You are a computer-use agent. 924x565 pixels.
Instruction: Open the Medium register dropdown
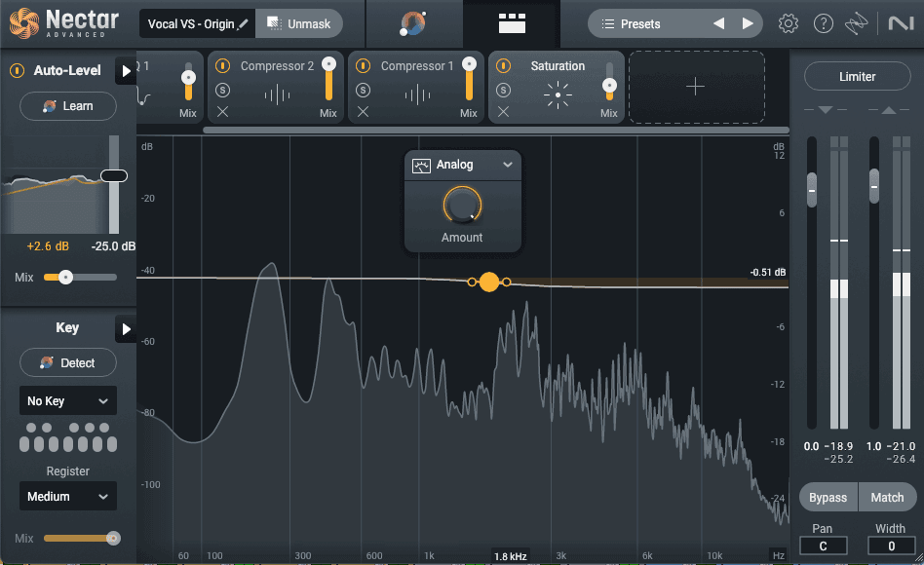[68, 496]
